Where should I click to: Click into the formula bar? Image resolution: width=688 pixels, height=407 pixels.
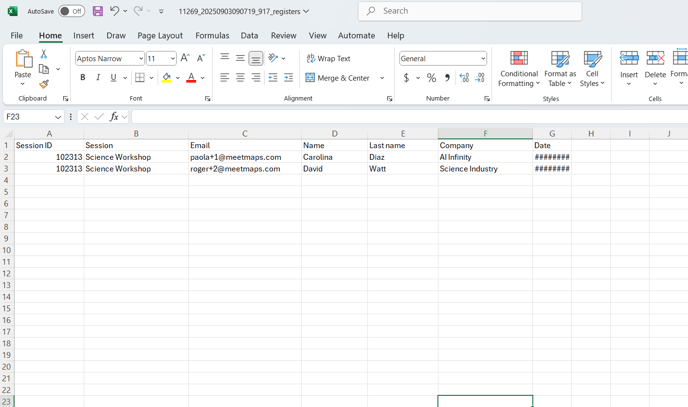409,117
